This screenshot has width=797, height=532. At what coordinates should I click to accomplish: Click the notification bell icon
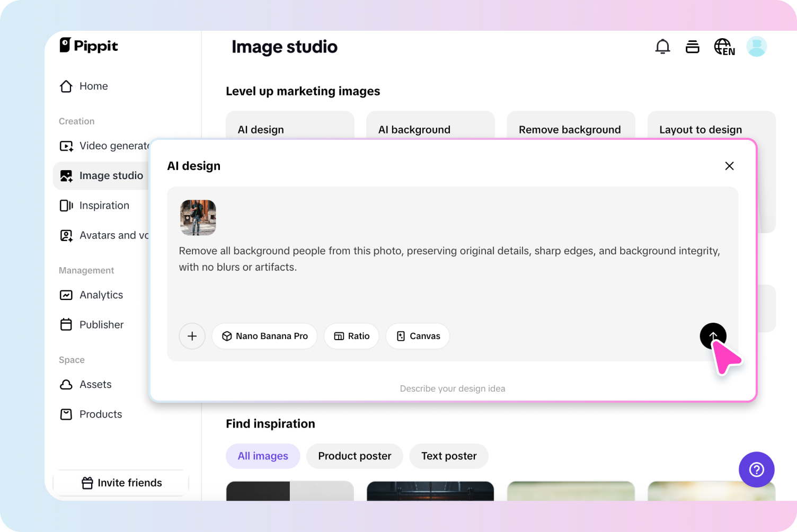662,46
